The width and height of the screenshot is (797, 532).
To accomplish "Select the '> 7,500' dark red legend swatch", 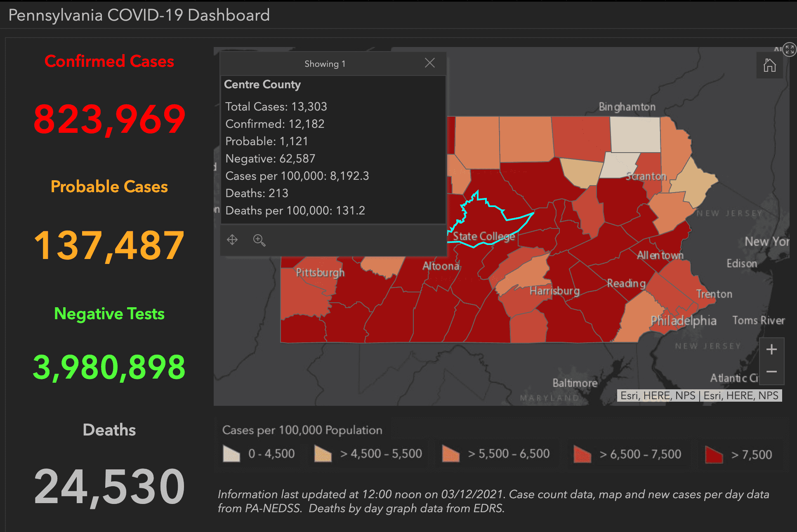I will [713, 454].
